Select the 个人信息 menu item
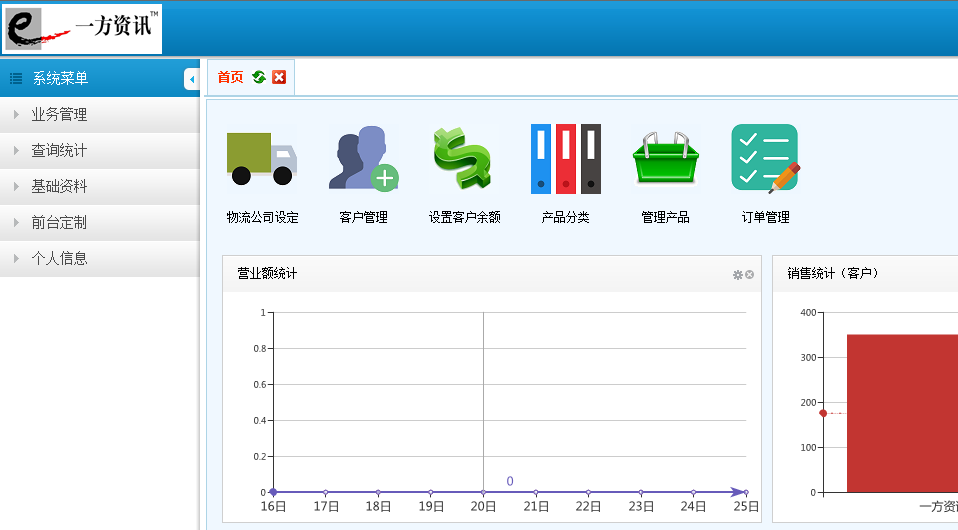This screenshot has height=530, width=958. (x=100, y=259)
